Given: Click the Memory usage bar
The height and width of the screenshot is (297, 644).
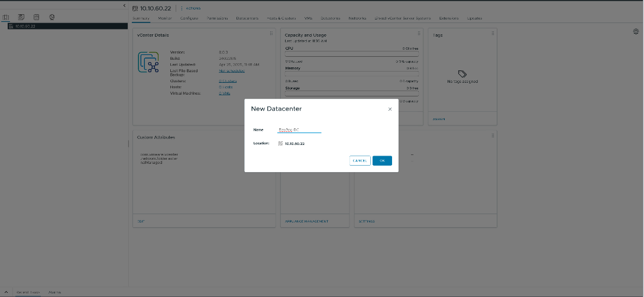Looking at the screenshot, I should tap(352, 73).
